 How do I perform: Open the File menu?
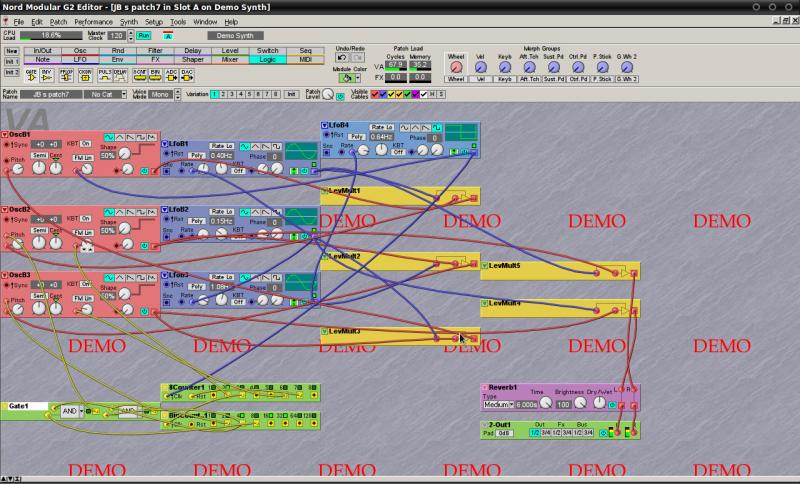pos(19,22)
